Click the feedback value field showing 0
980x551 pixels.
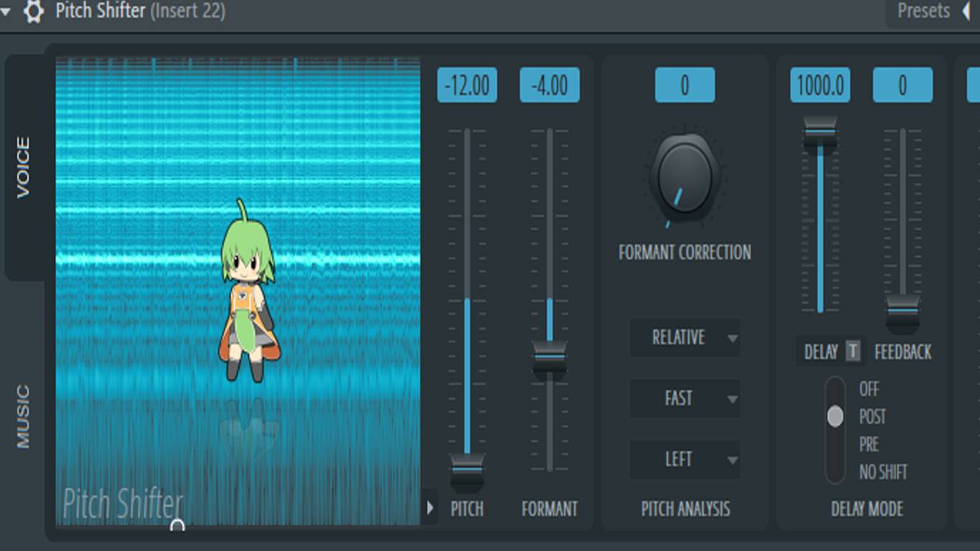point(903,85)
